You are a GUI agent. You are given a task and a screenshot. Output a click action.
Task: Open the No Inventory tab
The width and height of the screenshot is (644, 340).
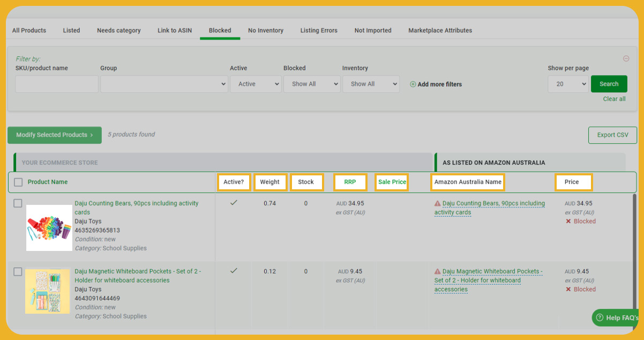(x=266, y=31)
